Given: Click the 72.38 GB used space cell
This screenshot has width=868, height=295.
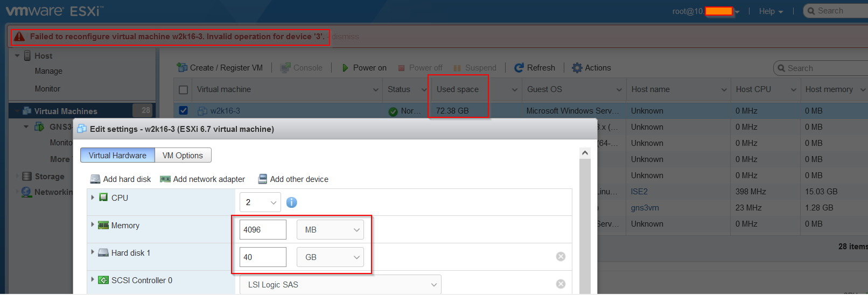Looking at the screenshot, I should point(452,111).
